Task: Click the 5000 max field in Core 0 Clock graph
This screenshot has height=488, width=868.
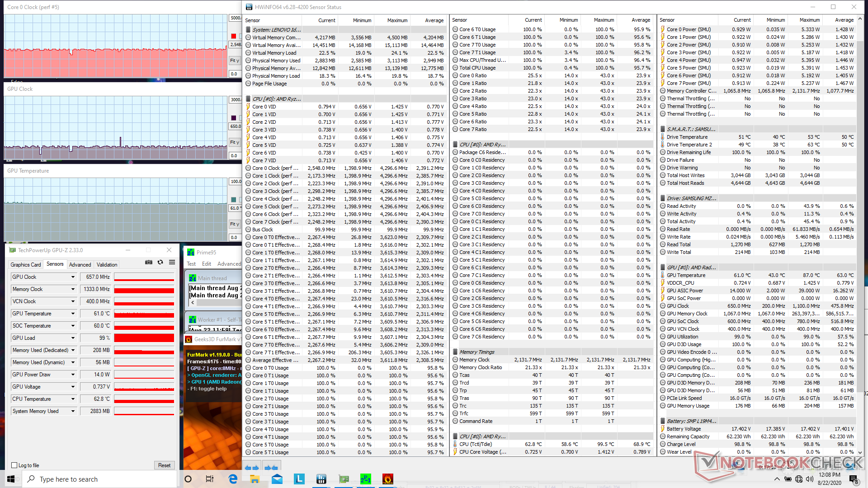Action: coord(235,18)
